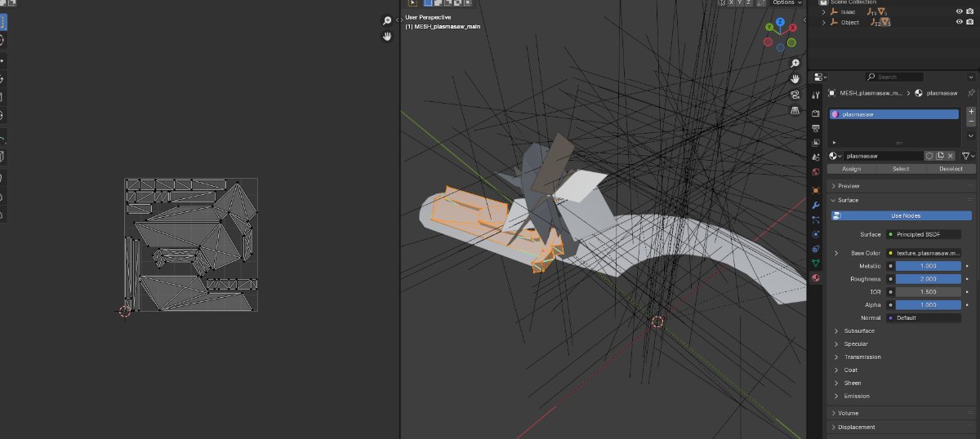Unlink the plasmasaw material with X icon
This screenshot has width=980, height=439.
coord(951,155)
